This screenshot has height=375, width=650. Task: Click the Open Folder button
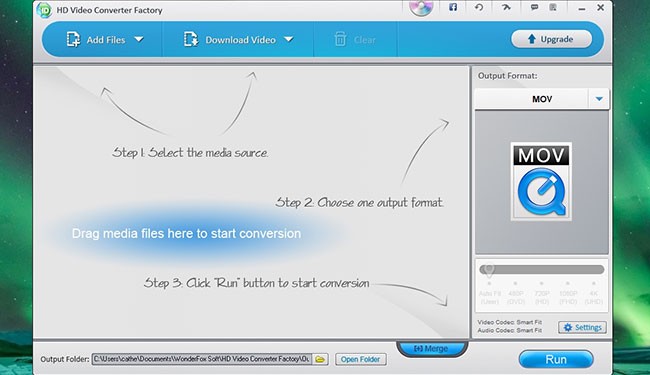pos(361,359)
